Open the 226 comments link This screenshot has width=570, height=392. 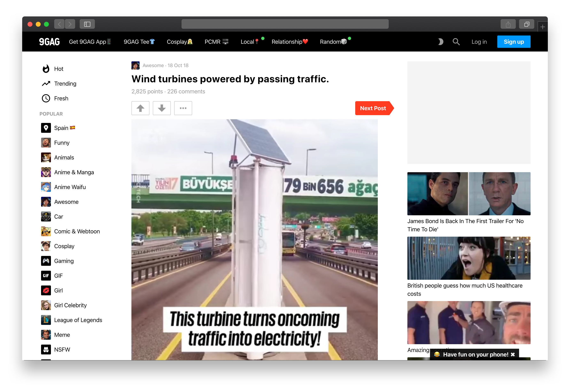(x=186, y=91)
